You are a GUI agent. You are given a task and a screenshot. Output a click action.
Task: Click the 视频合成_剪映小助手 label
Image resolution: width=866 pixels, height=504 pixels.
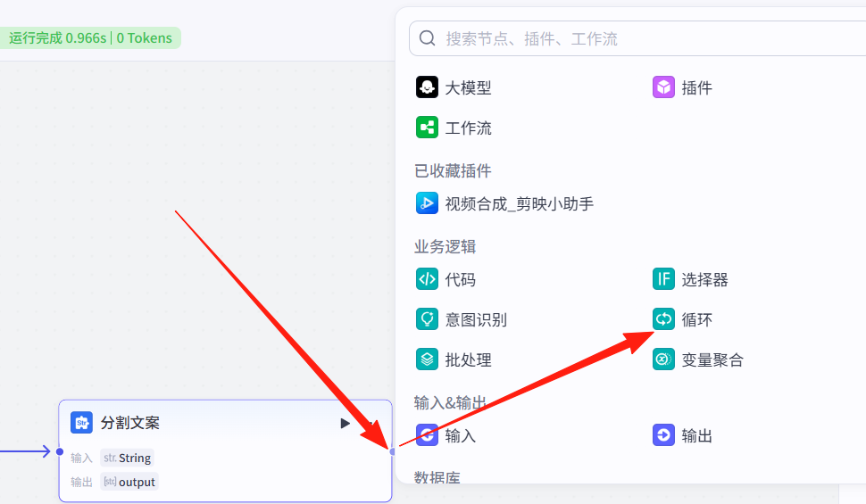(520, 203)
